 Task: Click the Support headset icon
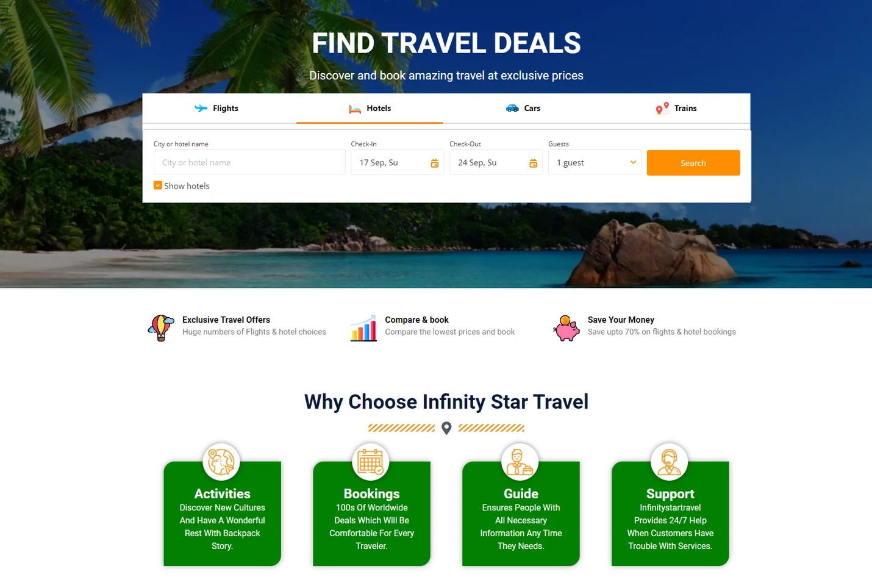click(x=670, y=462)
